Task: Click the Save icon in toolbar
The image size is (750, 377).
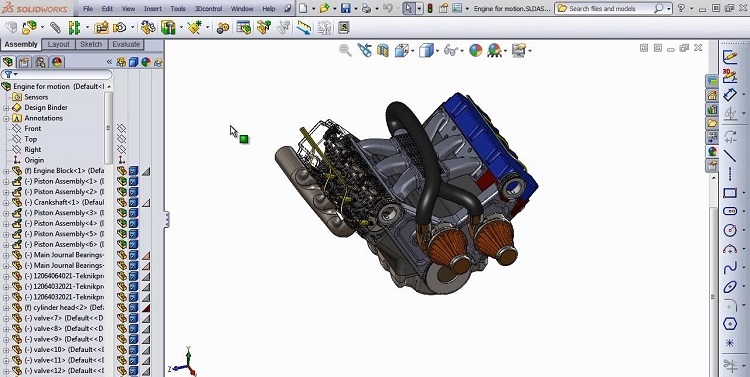Action: pos(345,8)
